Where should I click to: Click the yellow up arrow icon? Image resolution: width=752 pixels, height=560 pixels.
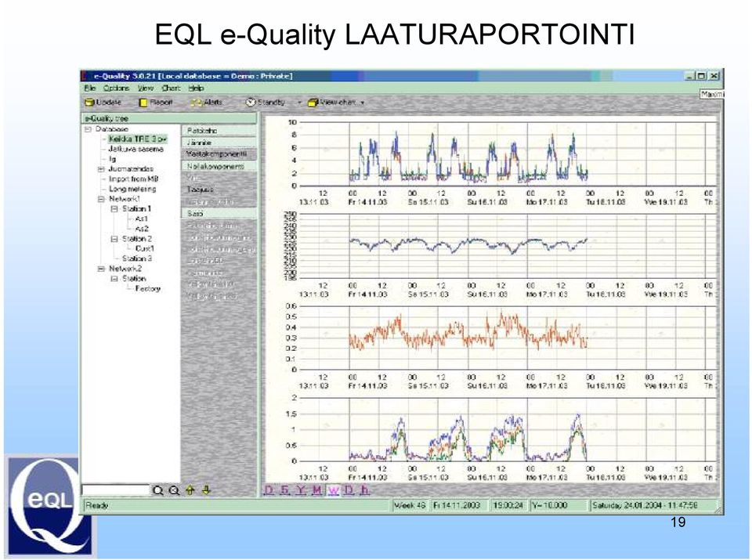(190, 490)
